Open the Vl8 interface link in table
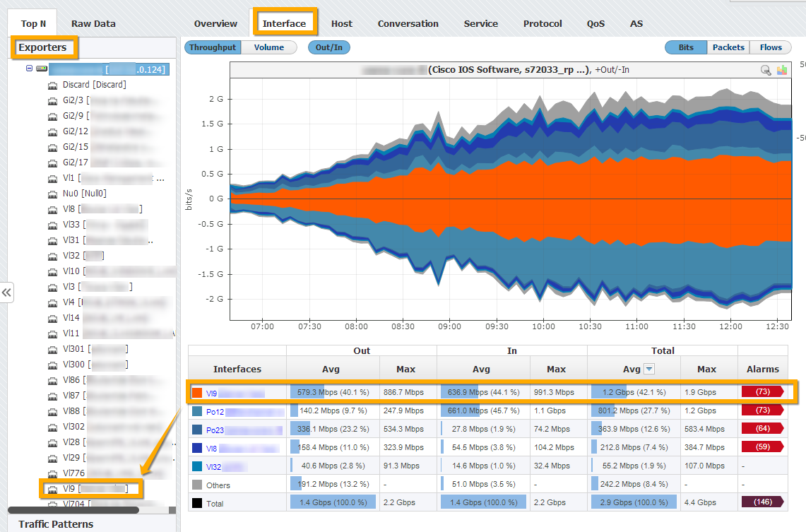The height and width of the screenshot is (532, 806). (x=211, y=448)
